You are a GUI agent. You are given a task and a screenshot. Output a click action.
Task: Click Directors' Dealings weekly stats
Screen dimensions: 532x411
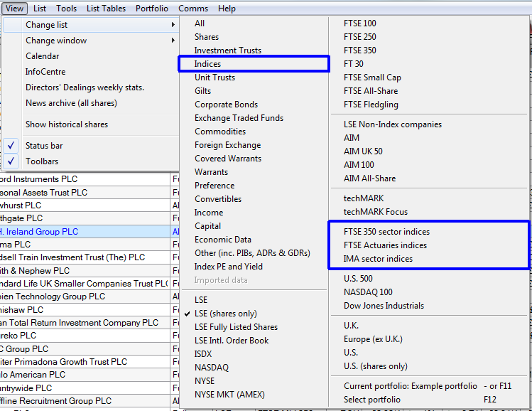point(85,87)
